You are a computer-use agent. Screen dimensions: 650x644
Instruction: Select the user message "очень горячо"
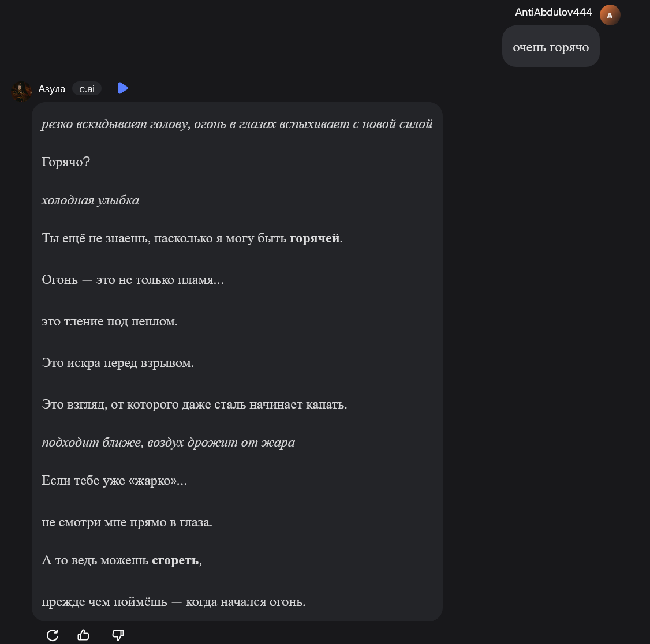[x=551, y=47]
